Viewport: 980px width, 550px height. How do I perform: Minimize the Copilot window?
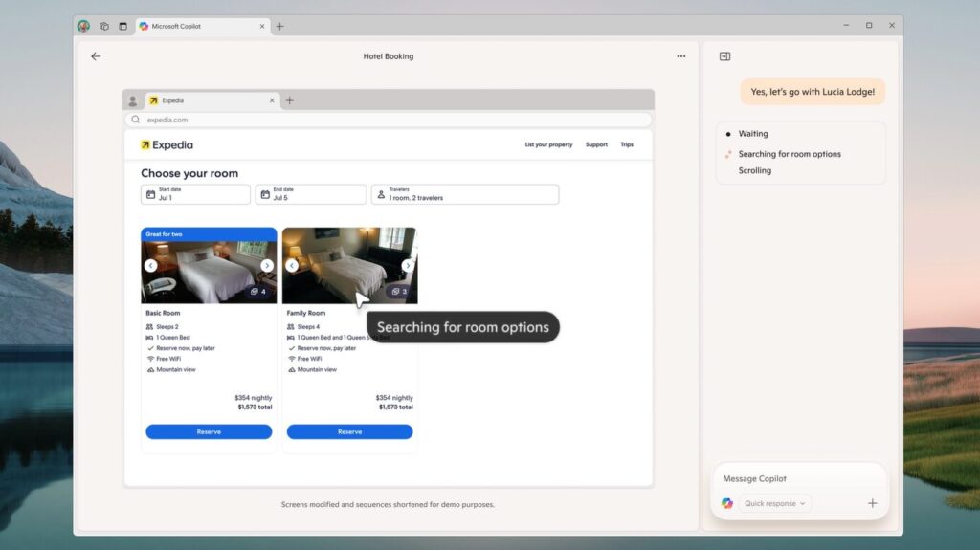846,26
